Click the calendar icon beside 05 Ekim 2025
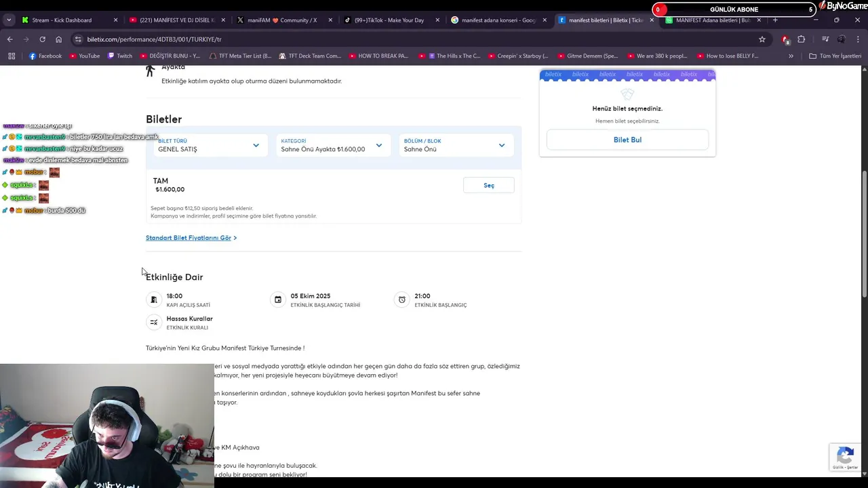 point(277,300)
